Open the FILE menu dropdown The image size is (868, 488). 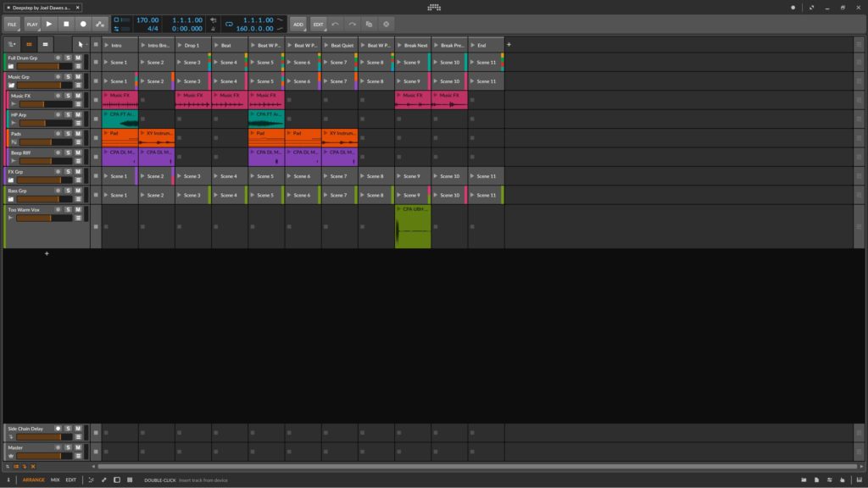click(x=13, y=25)
